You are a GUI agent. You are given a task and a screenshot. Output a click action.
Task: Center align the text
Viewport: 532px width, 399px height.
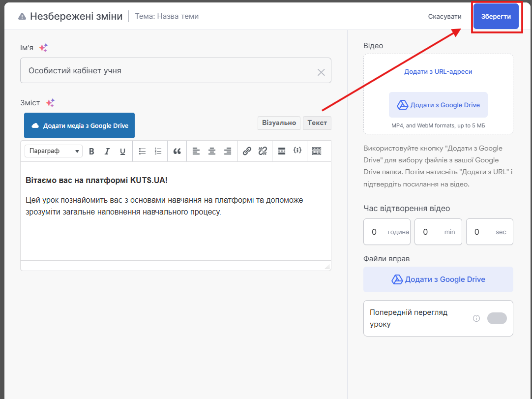pos(212,152)
